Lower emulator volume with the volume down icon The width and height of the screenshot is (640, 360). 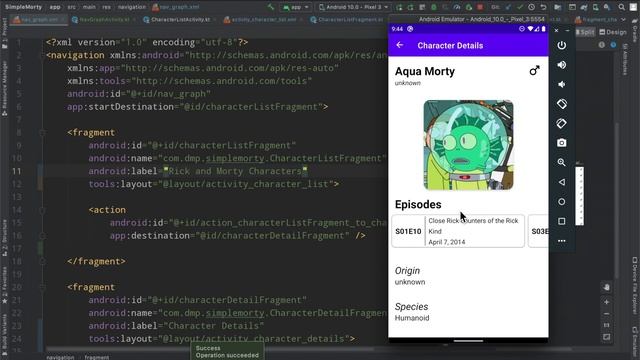(x=562, y=84)
